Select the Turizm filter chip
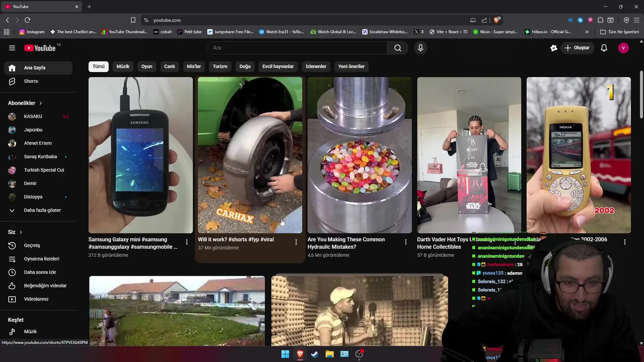The width and height of the screenshot is (644, 362). coord(220,66)
